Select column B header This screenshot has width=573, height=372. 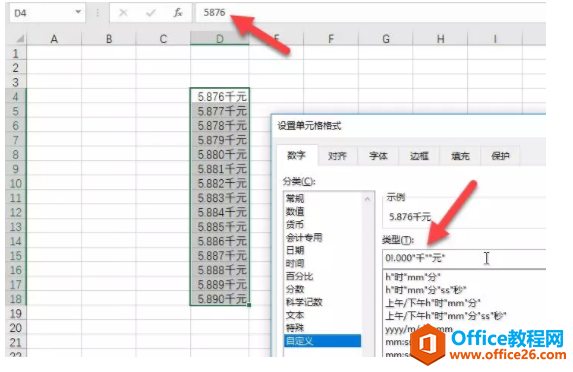pos(109,39)
